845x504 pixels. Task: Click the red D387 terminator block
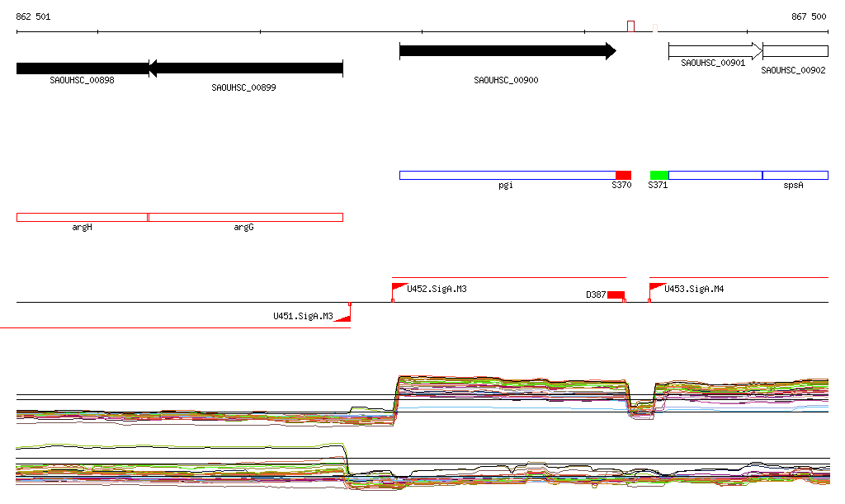click(x=616, y=295)
